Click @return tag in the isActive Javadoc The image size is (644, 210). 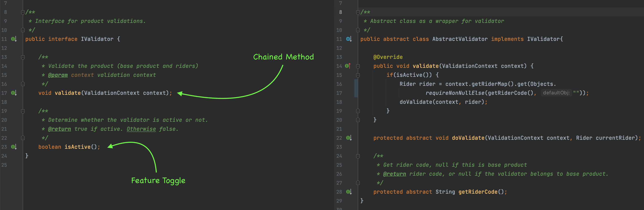(x=59, y=129)
